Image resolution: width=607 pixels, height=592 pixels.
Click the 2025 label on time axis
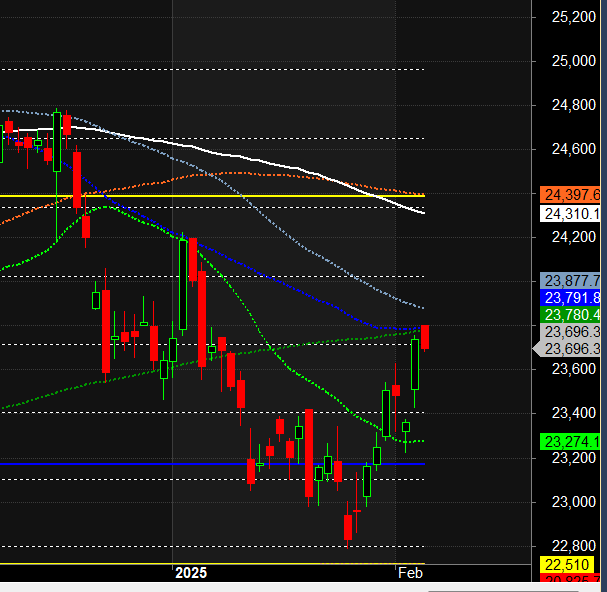pyautogui.click(x=190, y=573)
